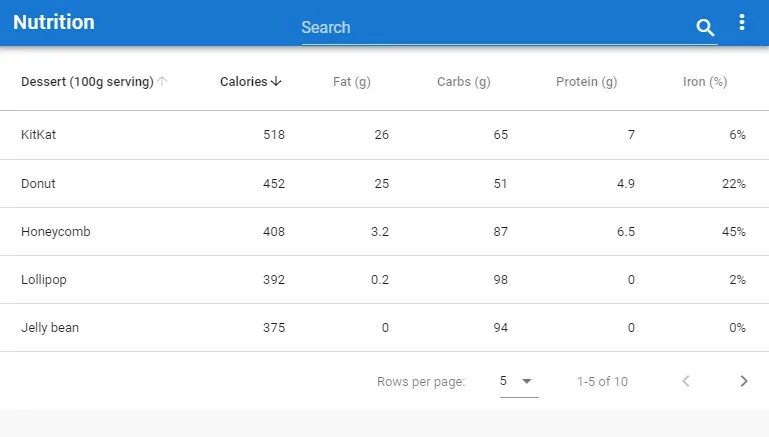Sort table by Carbs (g) column

pos(463,82)
